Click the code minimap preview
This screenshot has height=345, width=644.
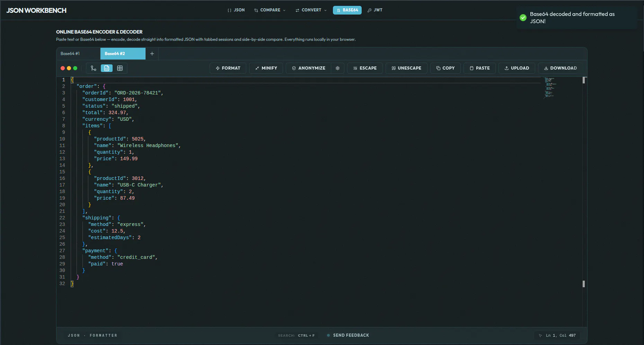(550, 88)
